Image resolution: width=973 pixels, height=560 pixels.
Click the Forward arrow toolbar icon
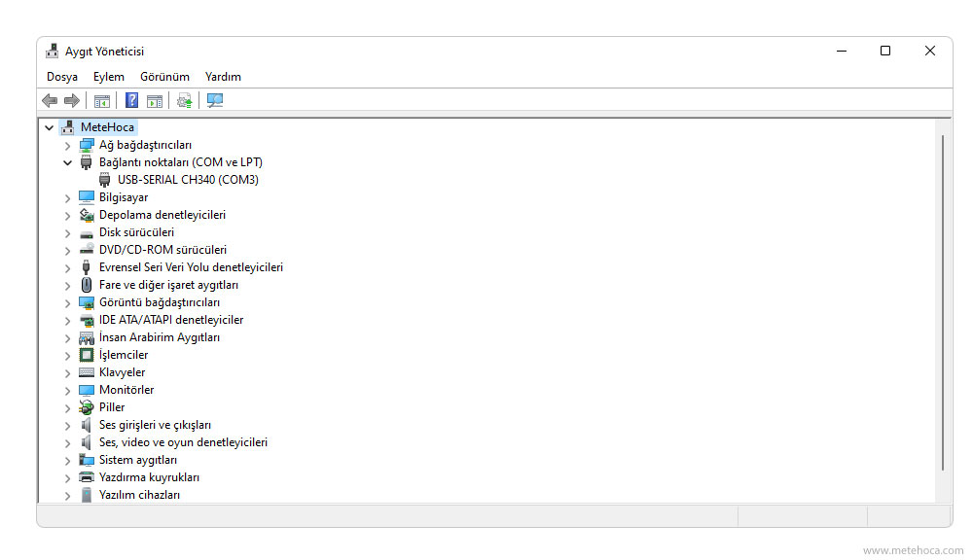(72, 100)
